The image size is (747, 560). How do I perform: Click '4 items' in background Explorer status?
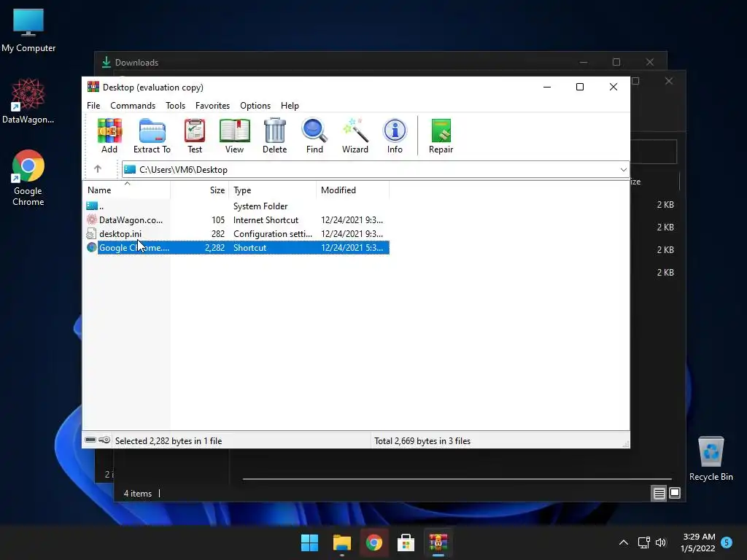[x=138, y=494]
